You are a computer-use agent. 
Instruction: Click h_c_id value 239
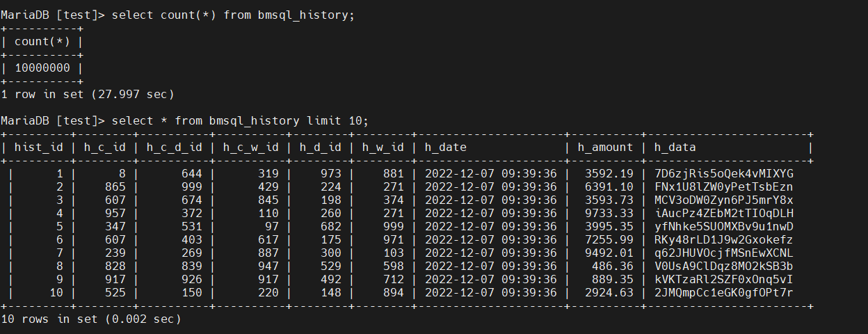tap(115, 253)
